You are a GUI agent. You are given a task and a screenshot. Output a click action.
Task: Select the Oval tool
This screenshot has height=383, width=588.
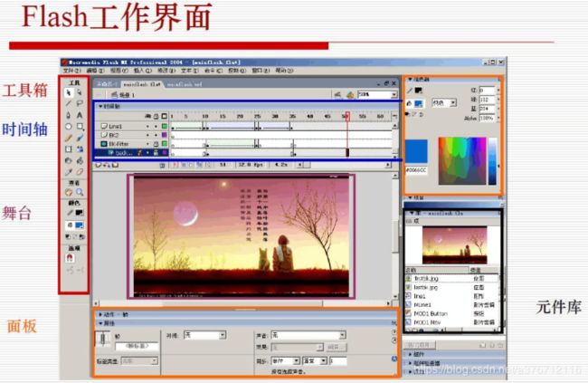[69, 127]
